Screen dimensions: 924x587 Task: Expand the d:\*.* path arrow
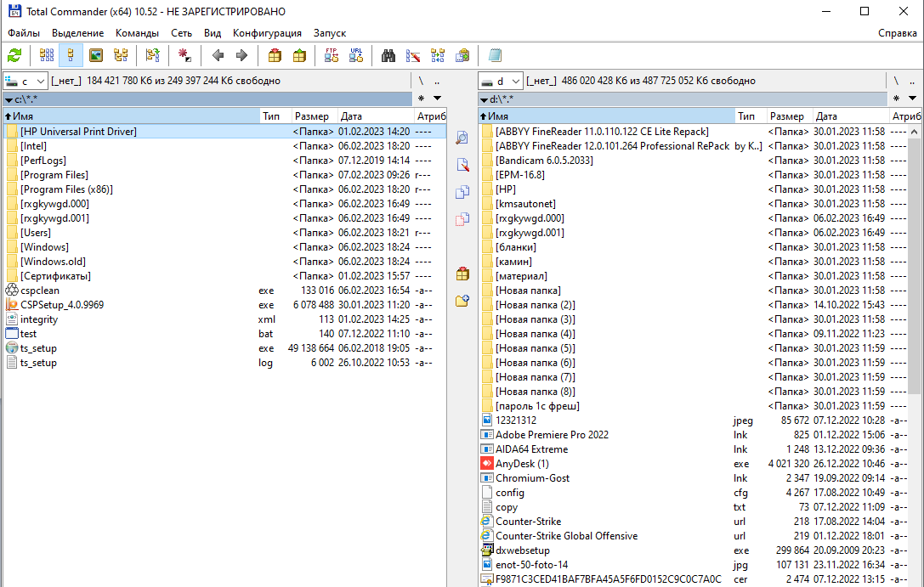484,99
